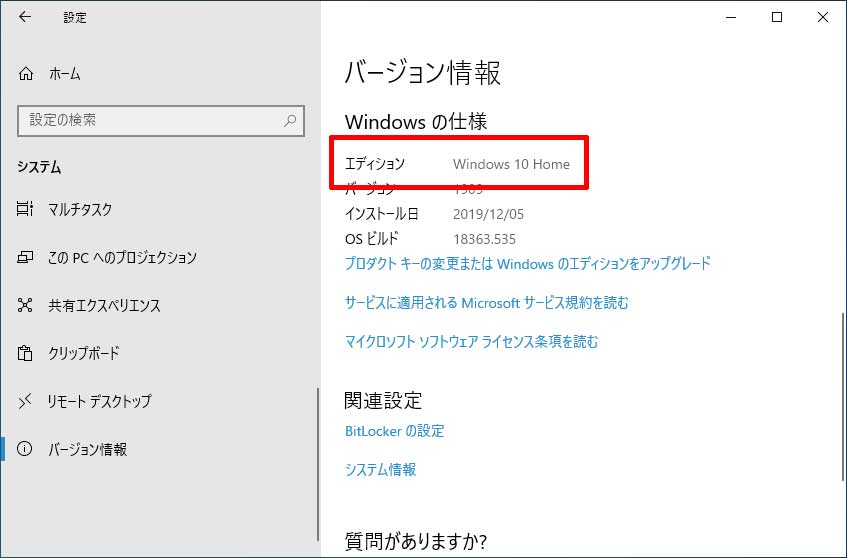Open システム情報 link
The image size is (847, 558).
(x=380, y=469)
